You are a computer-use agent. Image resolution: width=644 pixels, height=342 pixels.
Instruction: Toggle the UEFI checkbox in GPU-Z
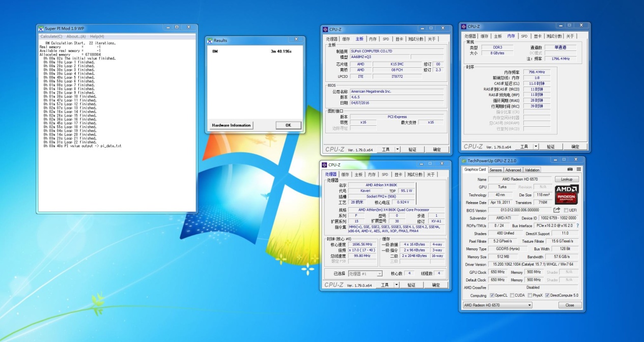point(566,210)
